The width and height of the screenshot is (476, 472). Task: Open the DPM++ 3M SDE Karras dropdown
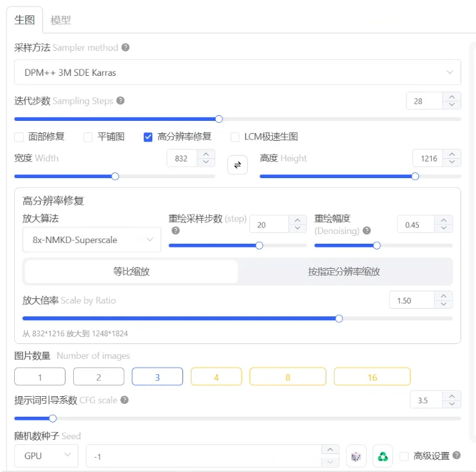pos(238,72)
